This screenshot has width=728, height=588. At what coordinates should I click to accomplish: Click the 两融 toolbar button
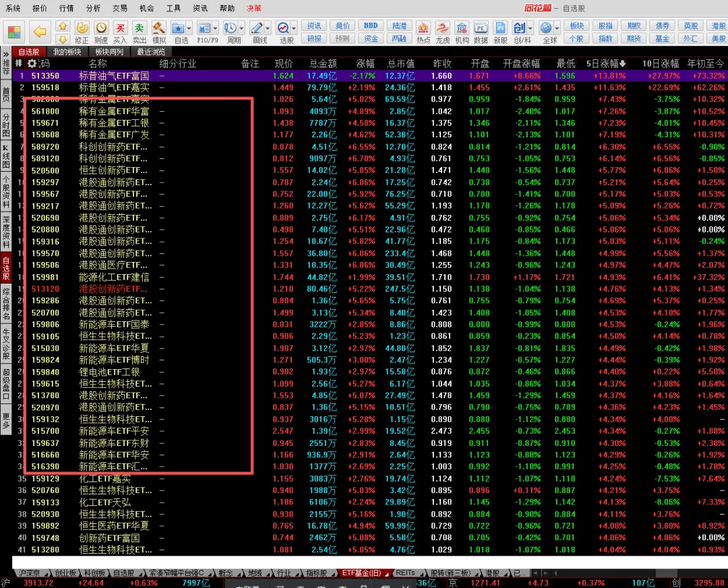click(399, 38)
